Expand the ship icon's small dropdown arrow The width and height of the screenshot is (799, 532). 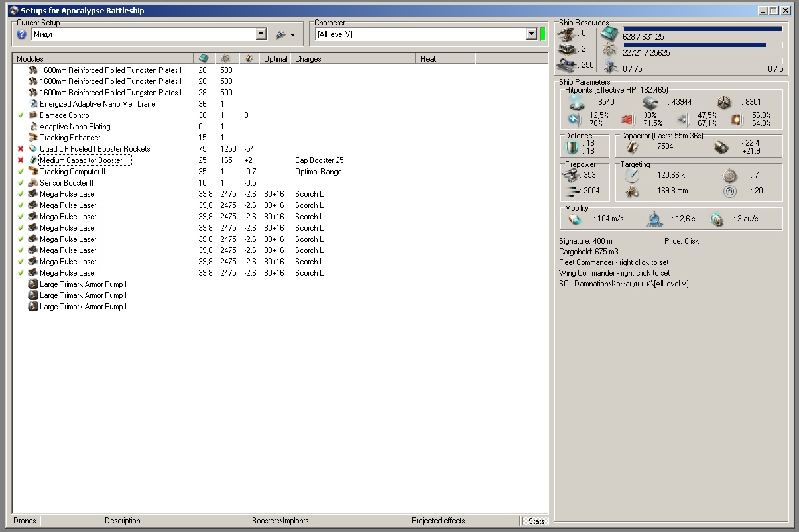click(292, 35)
